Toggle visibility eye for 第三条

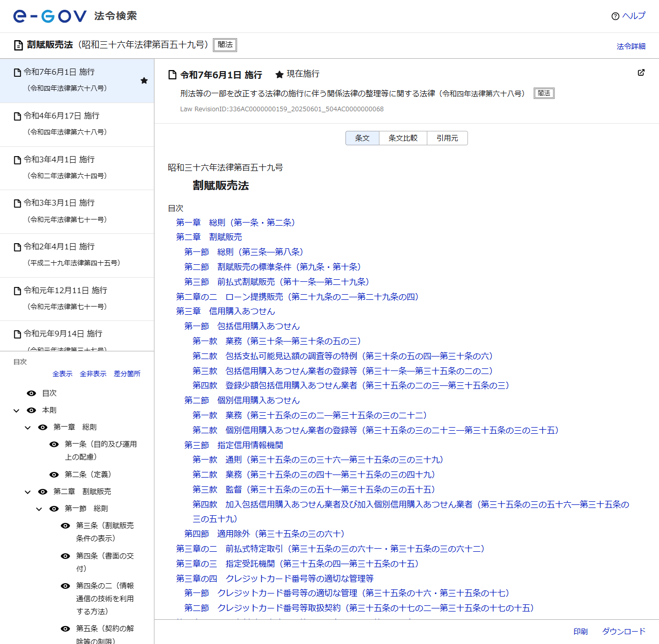point(65,526)
